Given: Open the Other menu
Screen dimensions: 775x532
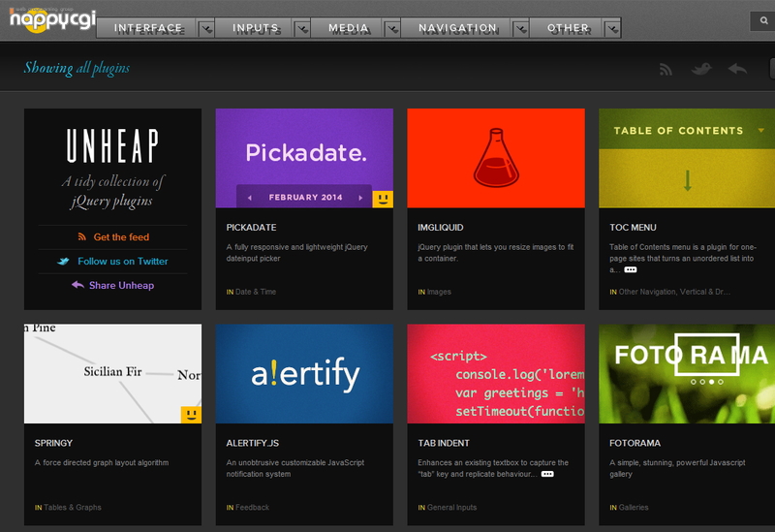Looking at the screenshot, I should coord(568,28).
